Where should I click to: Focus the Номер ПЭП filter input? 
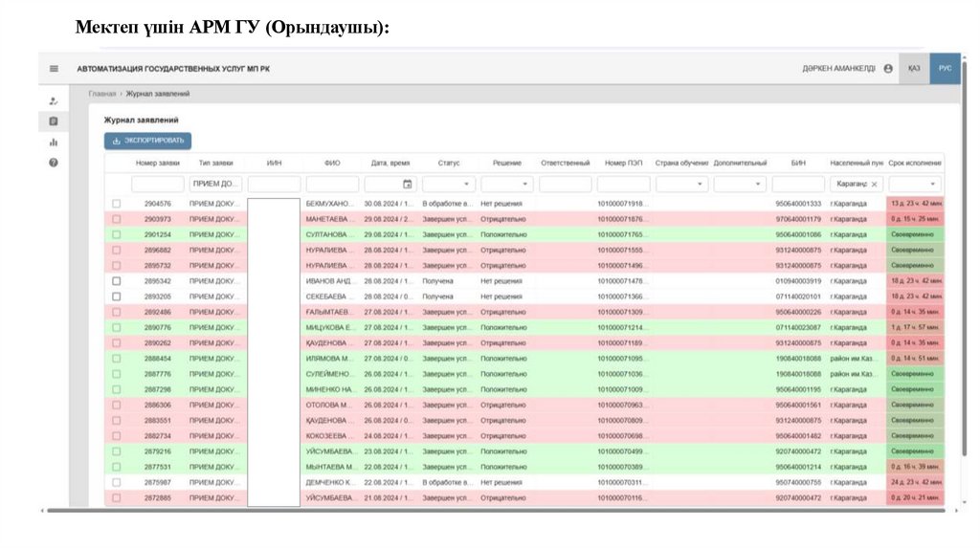pyautogui.click(x=623, y=184)
